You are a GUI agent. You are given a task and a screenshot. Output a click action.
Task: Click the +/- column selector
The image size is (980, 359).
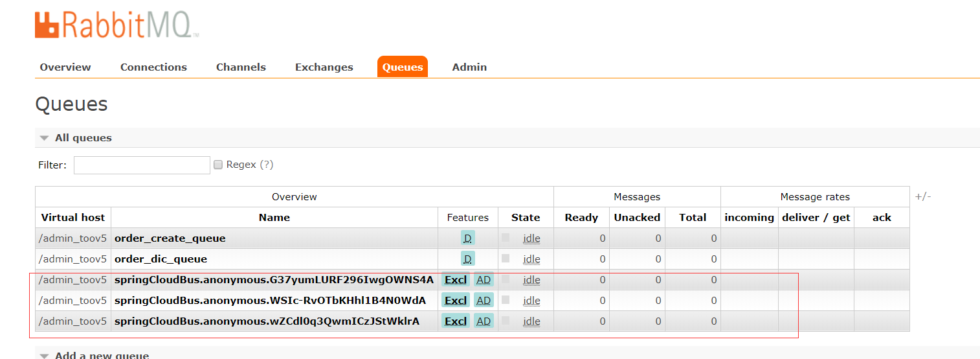(922, 196)
